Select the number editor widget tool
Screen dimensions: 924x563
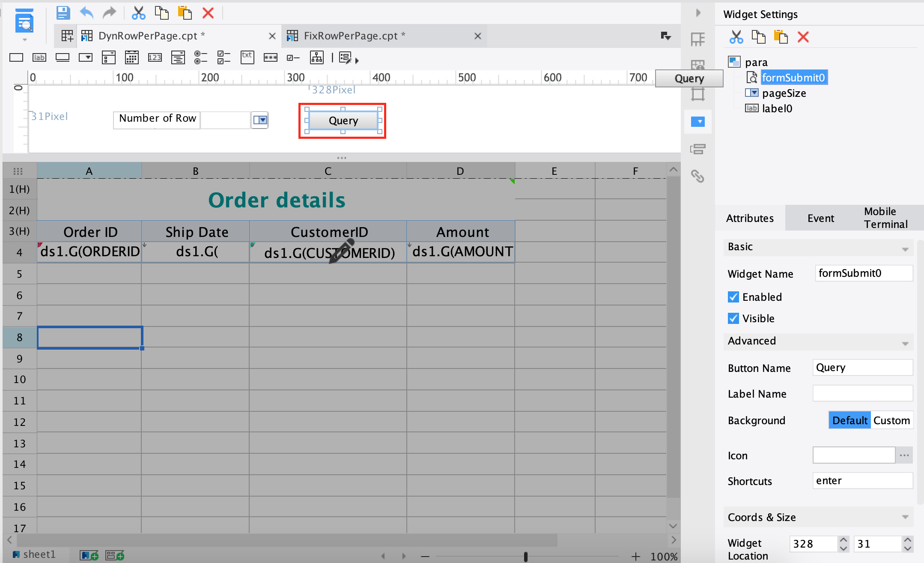coord(155,57)
